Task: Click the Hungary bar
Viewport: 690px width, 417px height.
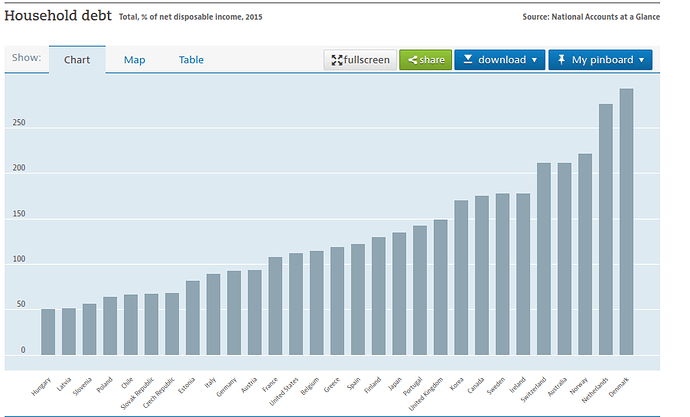Action: click(48, 331)
